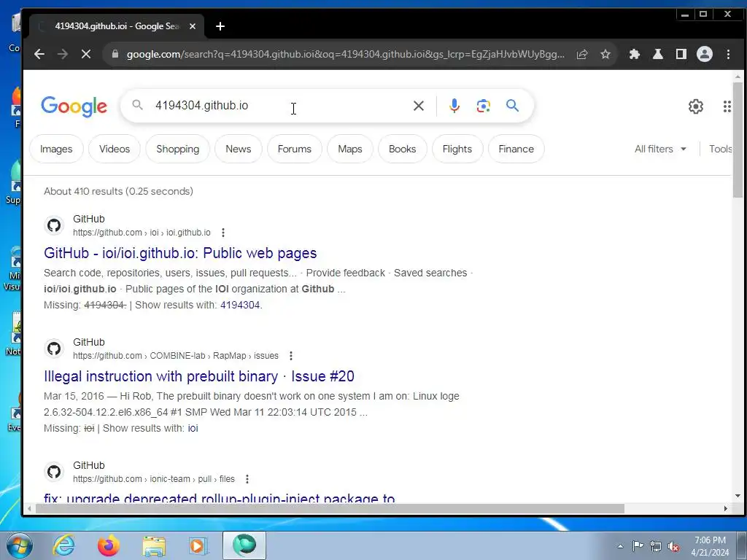Open the Extensions puzzle icon
This screenshot has height=560, width=747.
[x=634, y=54]
